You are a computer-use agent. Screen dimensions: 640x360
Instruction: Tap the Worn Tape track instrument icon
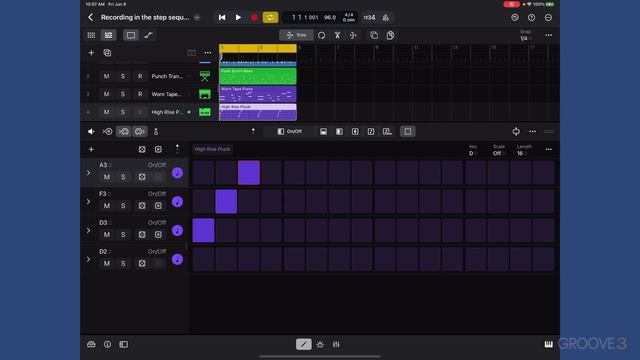[205, 94]
